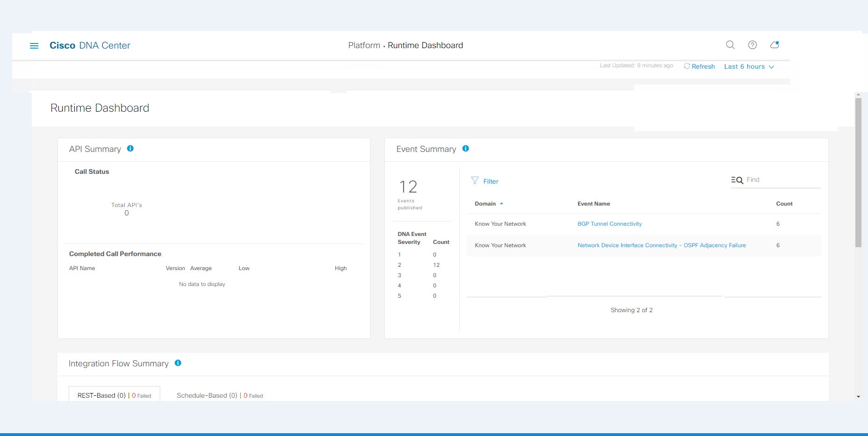868x436 pixels.
Task: Click the Version column header
Action: (x=175, y=268)
